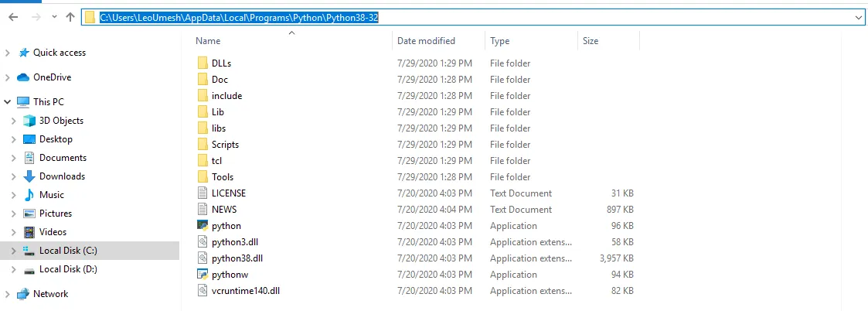Open OneDrive cloud icon
868x311 pixels.
(23, 77)
